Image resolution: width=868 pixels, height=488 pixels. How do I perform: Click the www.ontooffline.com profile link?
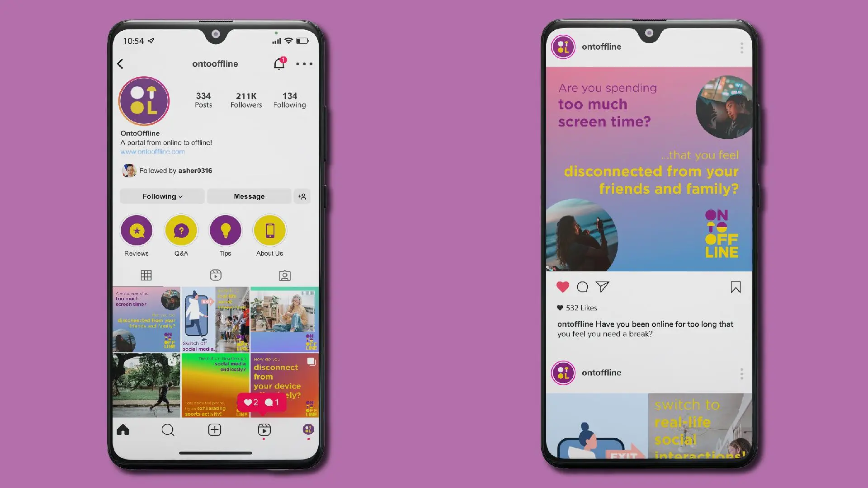pyautogui.click(x=153, y=151)
